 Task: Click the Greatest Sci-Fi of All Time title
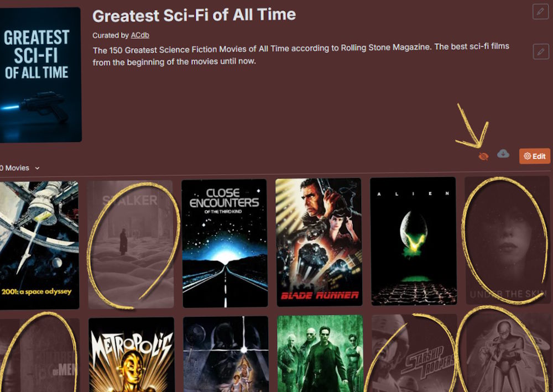tap(194, 15)
